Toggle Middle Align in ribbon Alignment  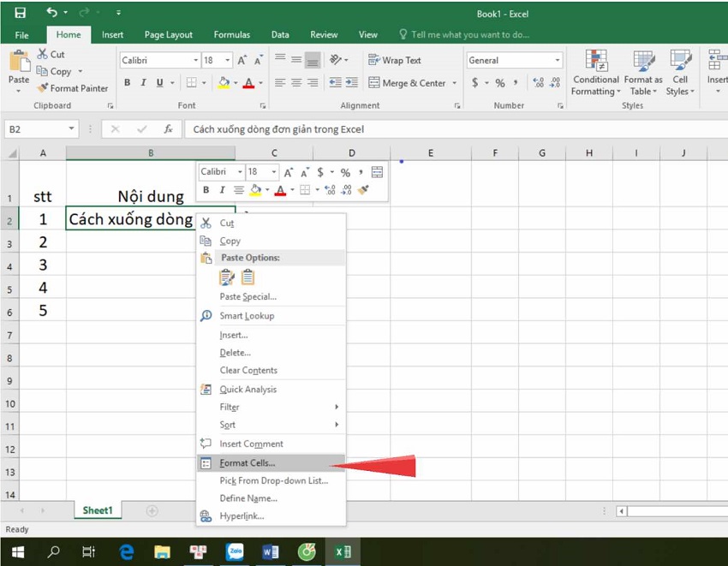click(296, 59)
